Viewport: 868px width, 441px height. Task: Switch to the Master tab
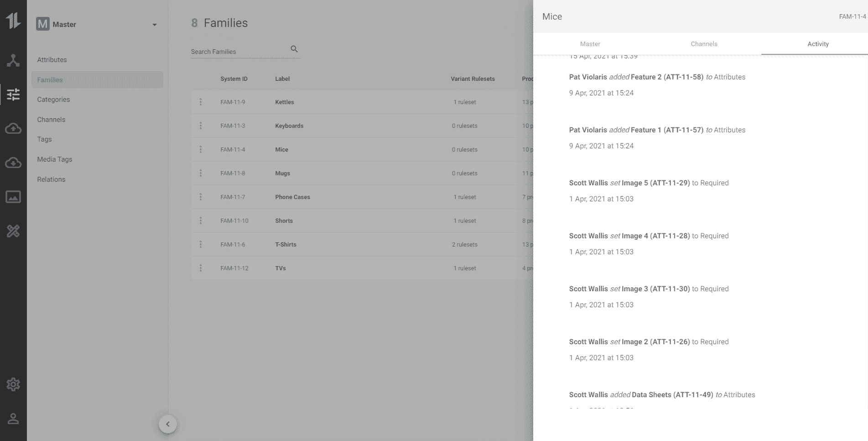[590, 44]
